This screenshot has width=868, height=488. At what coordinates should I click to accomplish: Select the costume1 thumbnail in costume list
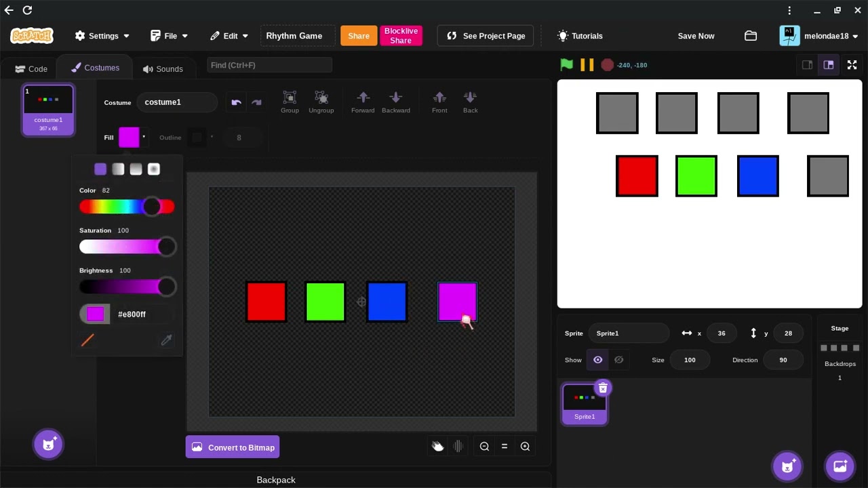(x=48, y=110)
